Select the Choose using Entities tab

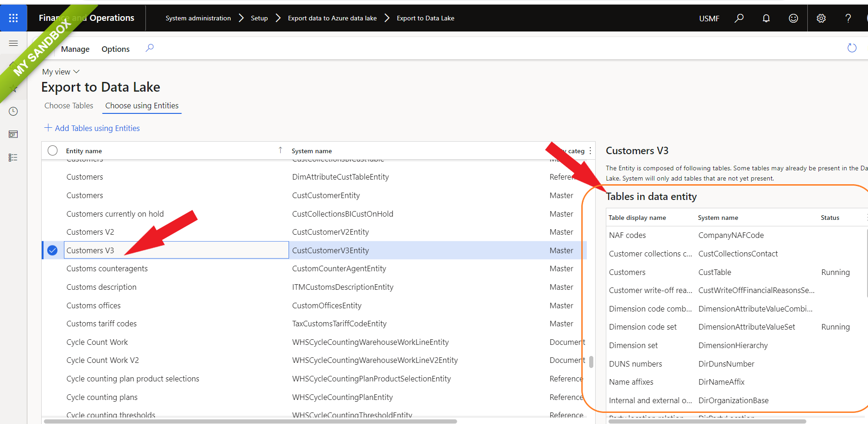coord(142,106)
